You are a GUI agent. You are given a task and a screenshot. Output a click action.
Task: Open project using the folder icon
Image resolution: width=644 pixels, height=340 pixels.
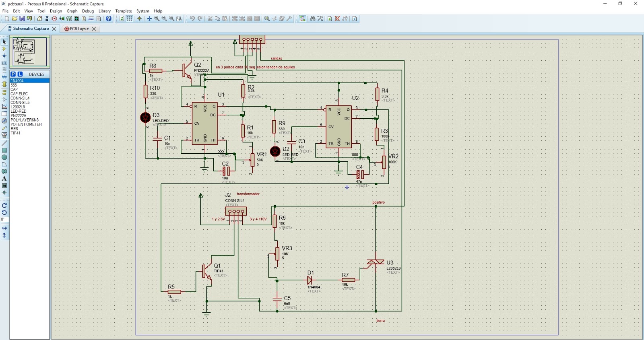(14, 19)
